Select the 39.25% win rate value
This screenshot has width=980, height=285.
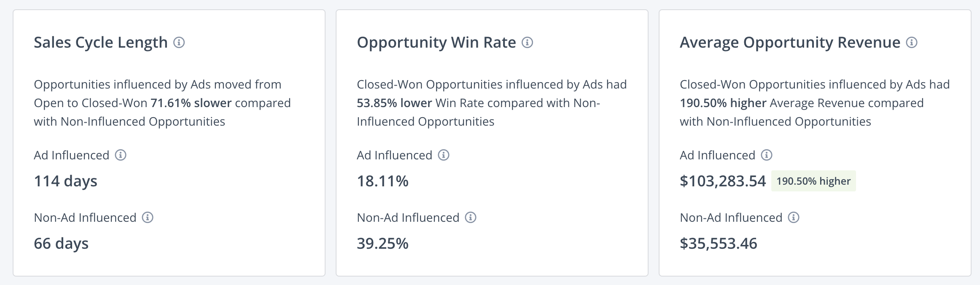(382, 244)
